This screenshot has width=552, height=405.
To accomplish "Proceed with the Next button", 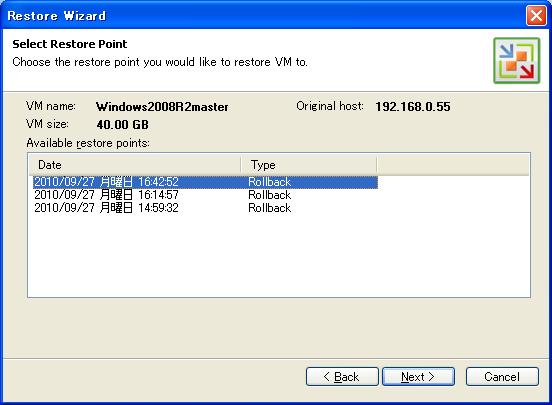I will click(x=418, y=377).
